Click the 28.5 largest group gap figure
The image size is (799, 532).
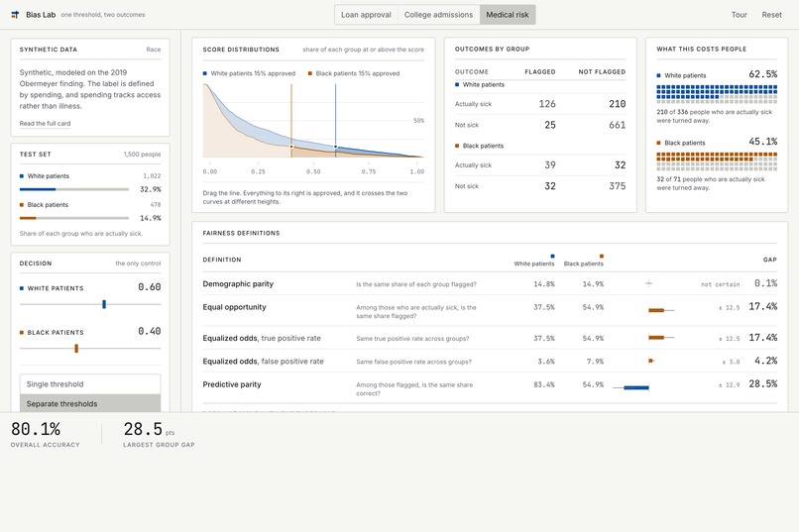(x=143, y=429)
